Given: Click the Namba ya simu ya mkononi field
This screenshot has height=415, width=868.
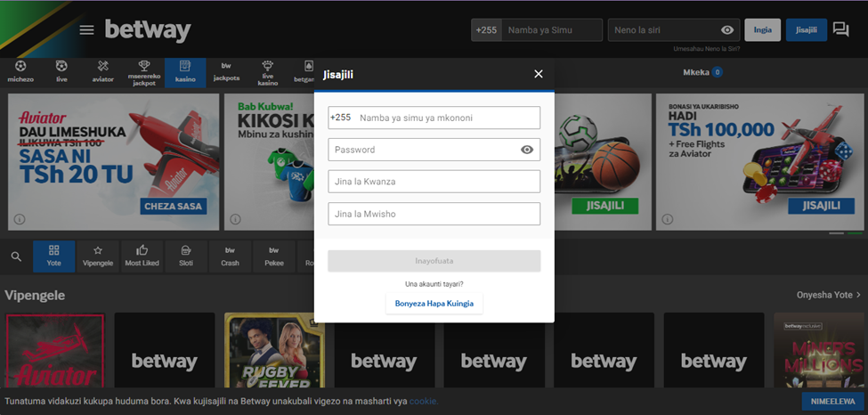Looking at the screenshot, I should coord(434,118).
